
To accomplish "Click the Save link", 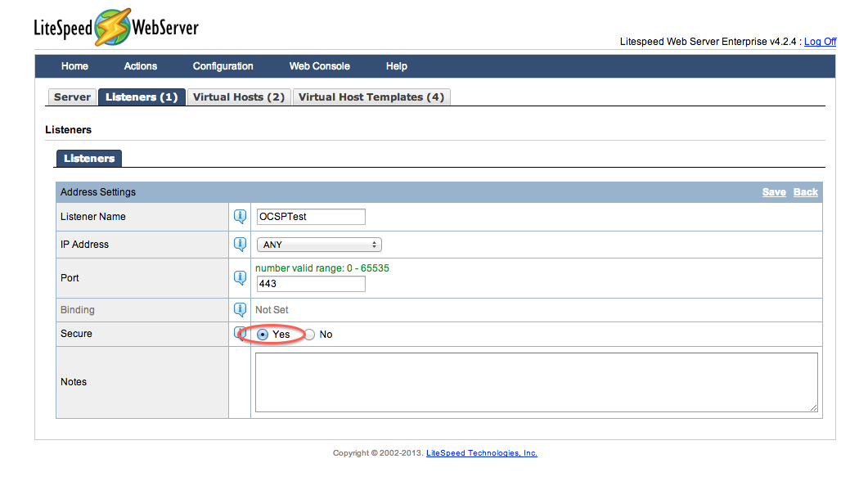I will tap(774, 192).
